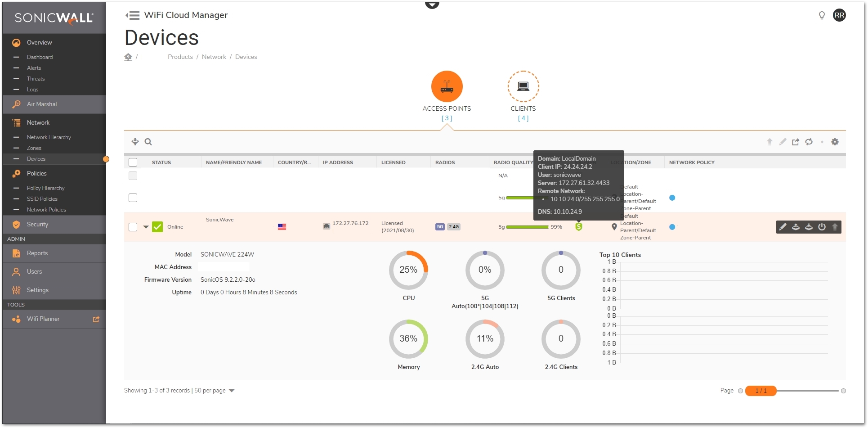868x428 pixels.
Task: Click the pencil edit icon on the SonicWave row
Action: [x=783, y=227]
